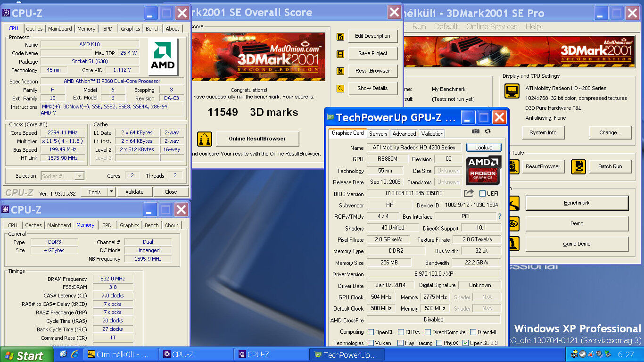Switch to the Sensors tab in GPU-Z
Screen dimensions: 644x362
pyautogui.click(x=378, y=134)
